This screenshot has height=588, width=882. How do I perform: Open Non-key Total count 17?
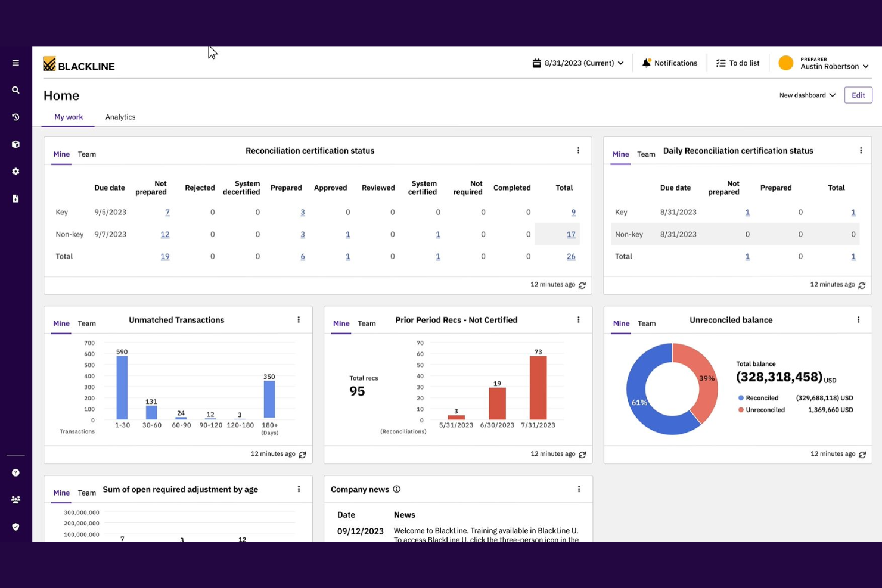571,234
